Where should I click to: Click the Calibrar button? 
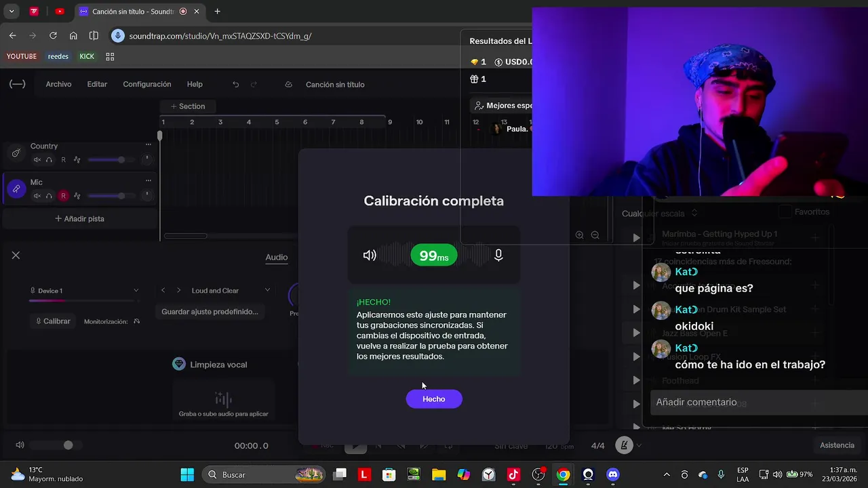coord(53,321)
